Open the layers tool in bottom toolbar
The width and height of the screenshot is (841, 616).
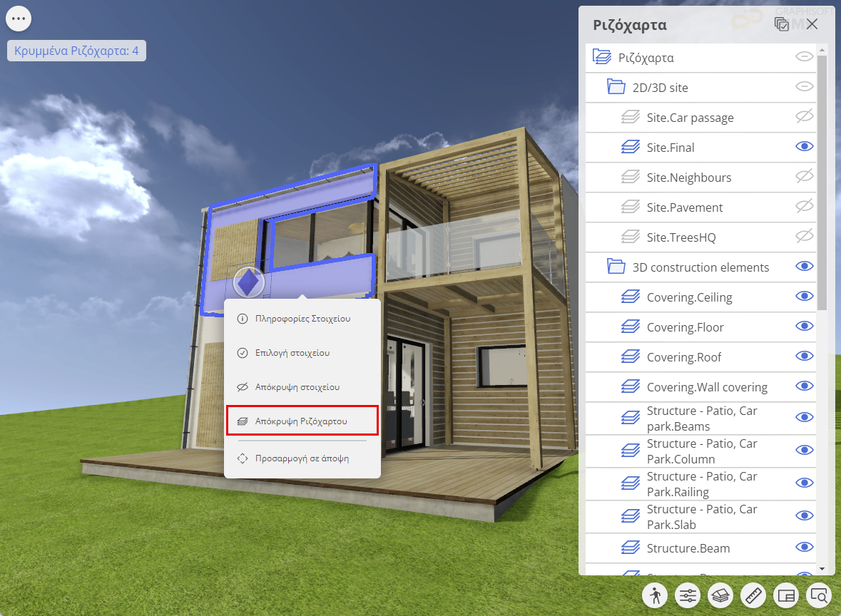click(x=720, y=595)
